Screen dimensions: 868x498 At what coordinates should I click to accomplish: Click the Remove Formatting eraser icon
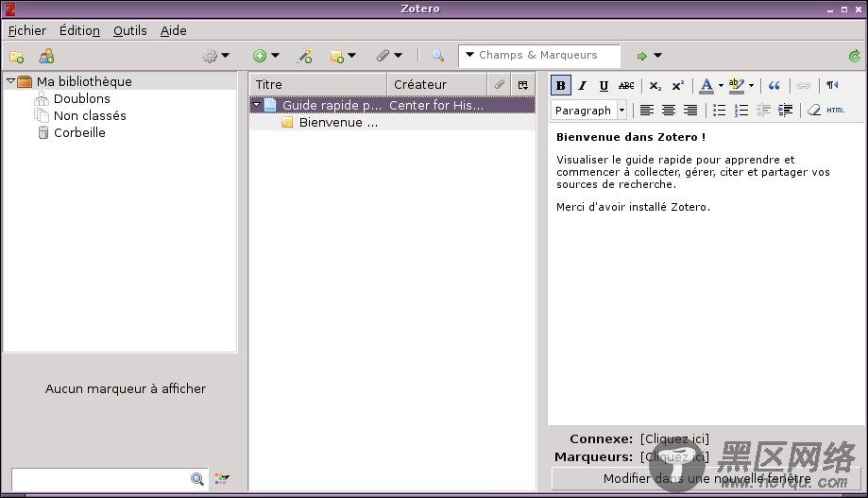point(813,111)
